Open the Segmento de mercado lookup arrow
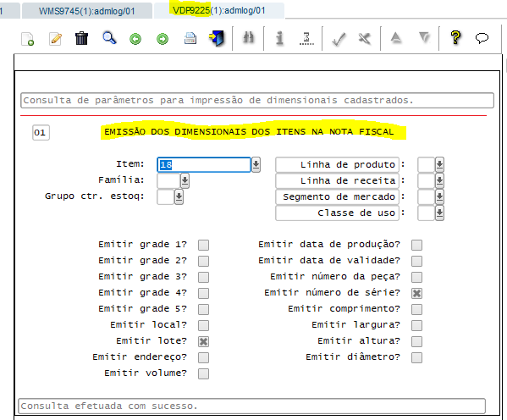Screen dimensions: 507x420 tap(439, 197)
